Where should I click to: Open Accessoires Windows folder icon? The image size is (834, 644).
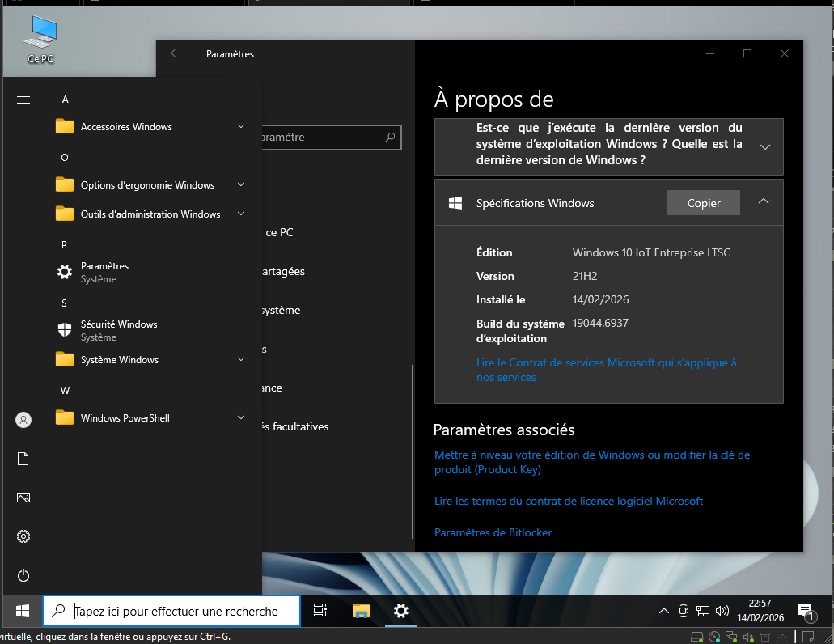pos(65,126)
